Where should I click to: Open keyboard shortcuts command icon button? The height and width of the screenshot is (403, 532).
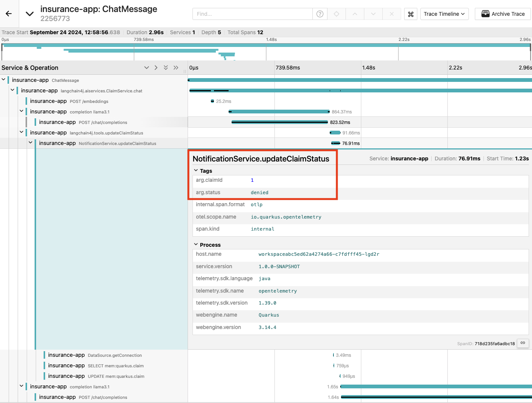[x=411, y=14]
